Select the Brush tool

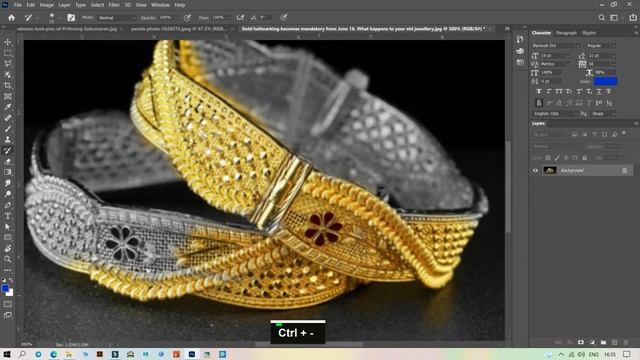pyautogui.click(x=8, y=129)
